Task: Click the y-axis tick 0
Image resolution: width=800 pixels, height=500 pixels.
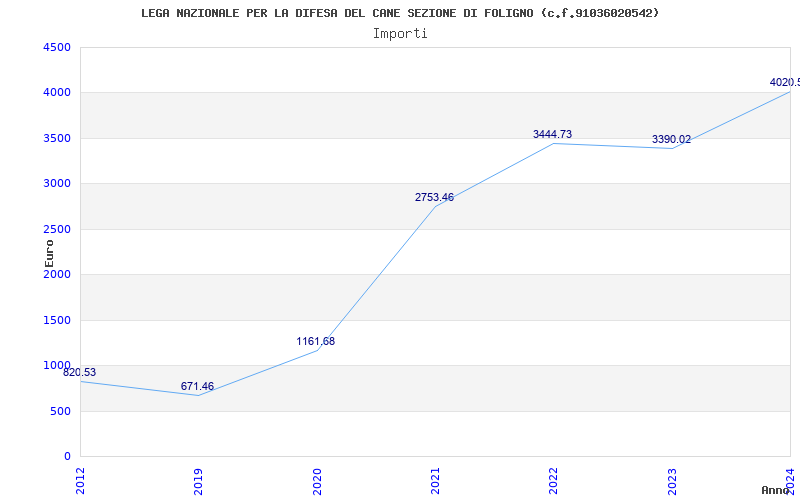Action: tap(67, 457)
